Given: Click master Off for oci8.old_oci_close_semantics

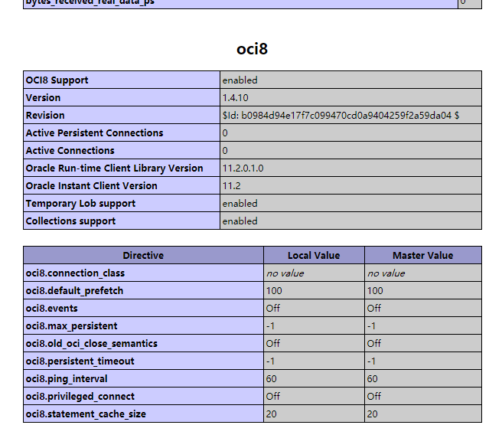Looking at the screenshot, I should 374,344.
